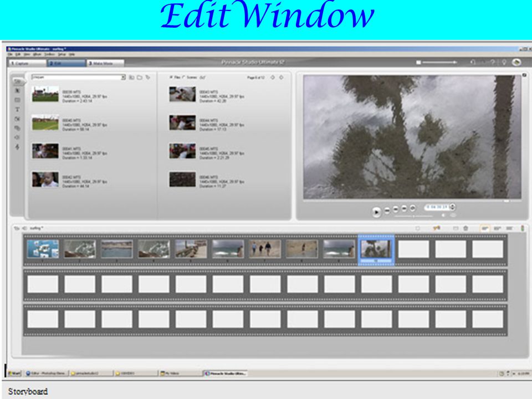Viewport: 532px width, 399px height.
Task: Mute the player volume speaker icon
Action: [x=443, y=215]
